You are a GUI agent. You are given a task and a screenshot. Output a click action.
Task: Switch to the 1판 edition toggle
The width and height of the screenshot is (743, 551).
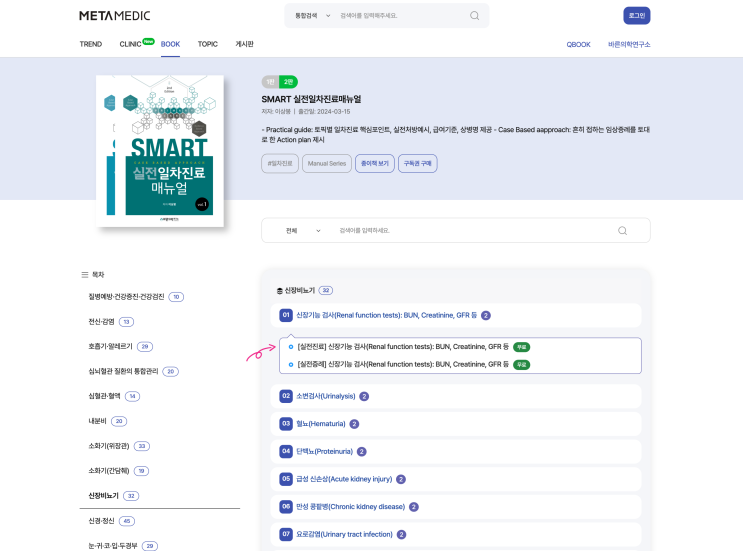270,82
